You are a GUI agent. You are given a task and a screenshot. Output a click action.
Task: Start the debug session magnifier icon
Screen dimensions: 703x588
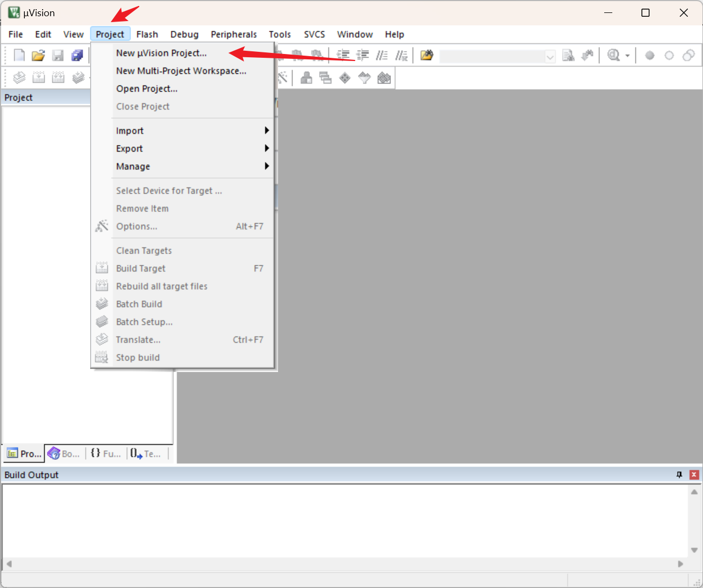[x=614, y=55]
